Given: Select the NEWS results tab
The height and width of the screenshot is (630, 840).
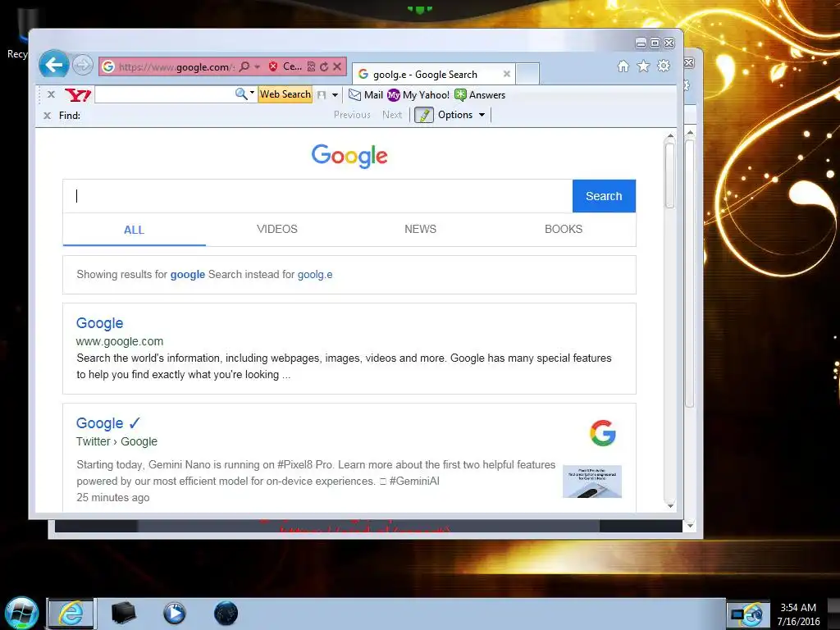Looking at the screenshot, I should 421,230.
